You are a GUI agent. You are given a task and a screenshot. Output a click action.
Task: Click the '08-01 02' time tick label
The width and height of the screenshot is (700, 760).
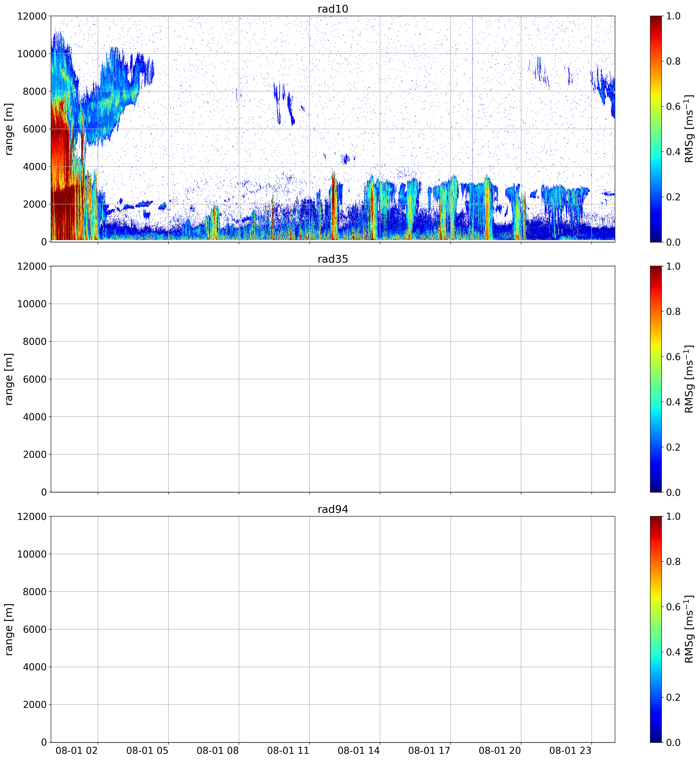(77, 750)
